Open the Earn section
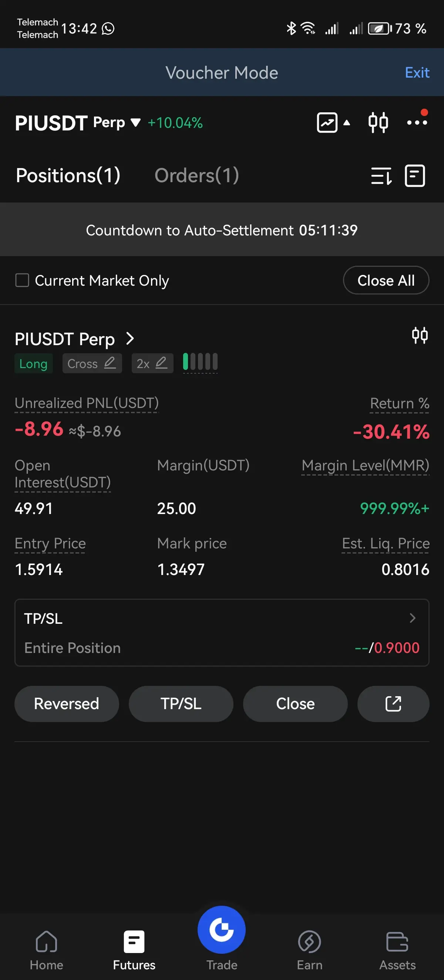This screenshot has height=980, width=444. [x=310, y=950]
